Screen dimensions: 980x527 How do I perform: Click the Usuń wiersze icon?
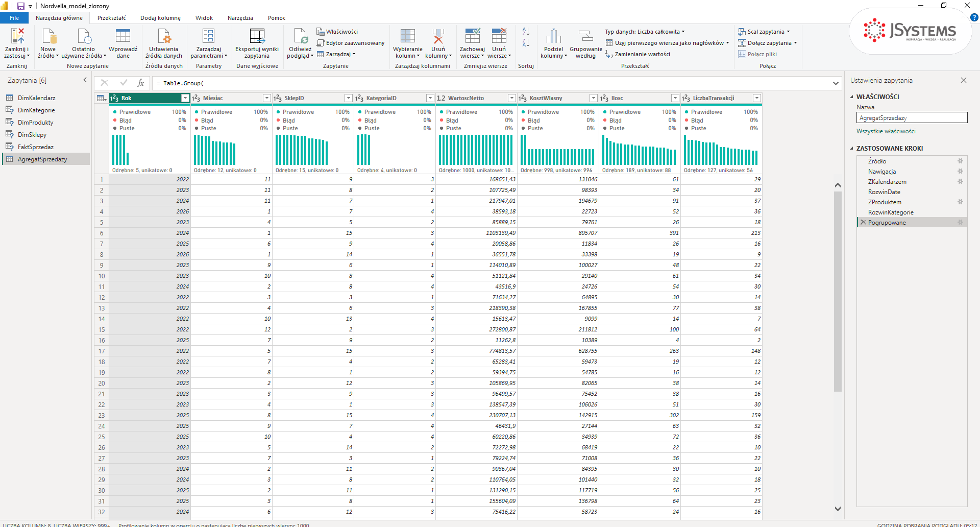[x=499, y=36]
